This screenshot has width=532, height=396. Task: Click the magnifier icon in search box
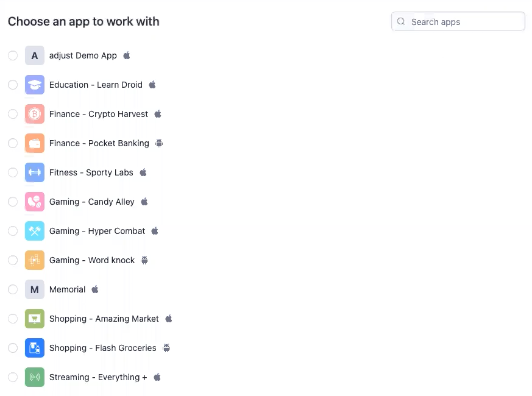point(401,22)
